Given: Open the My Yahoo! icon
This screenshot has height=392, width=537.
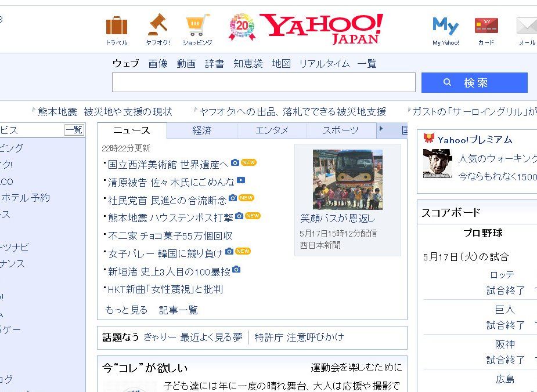Looking at the screenshot, I should pos(445,26).
